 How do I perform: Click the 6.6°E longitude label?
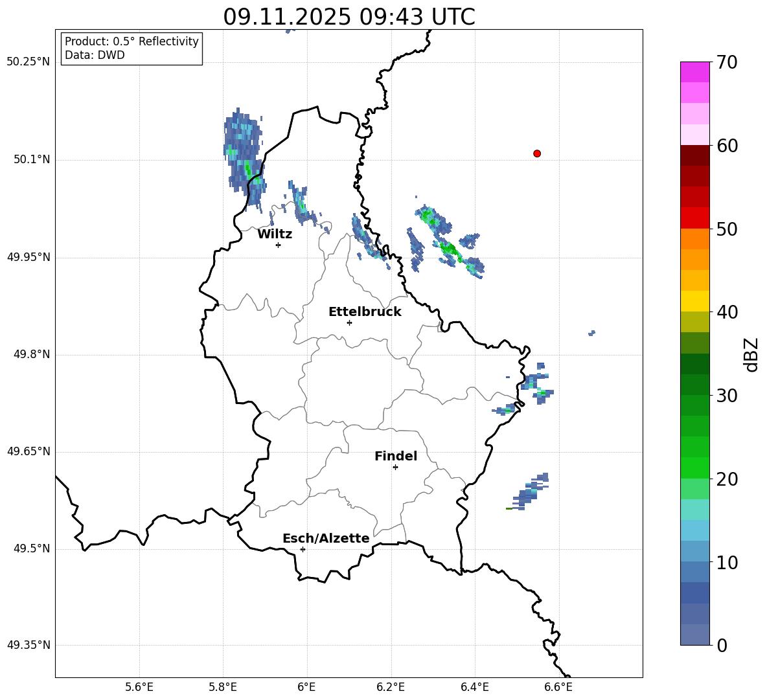pos(558,687)
